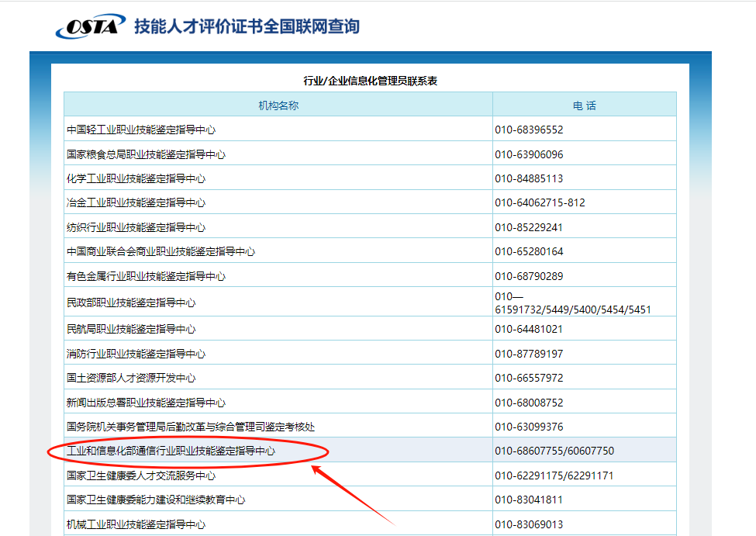Select 民航局职业技能鉴定指导中心
The width and height of the screenshot is (756, 536).
(x=131, y=329)
